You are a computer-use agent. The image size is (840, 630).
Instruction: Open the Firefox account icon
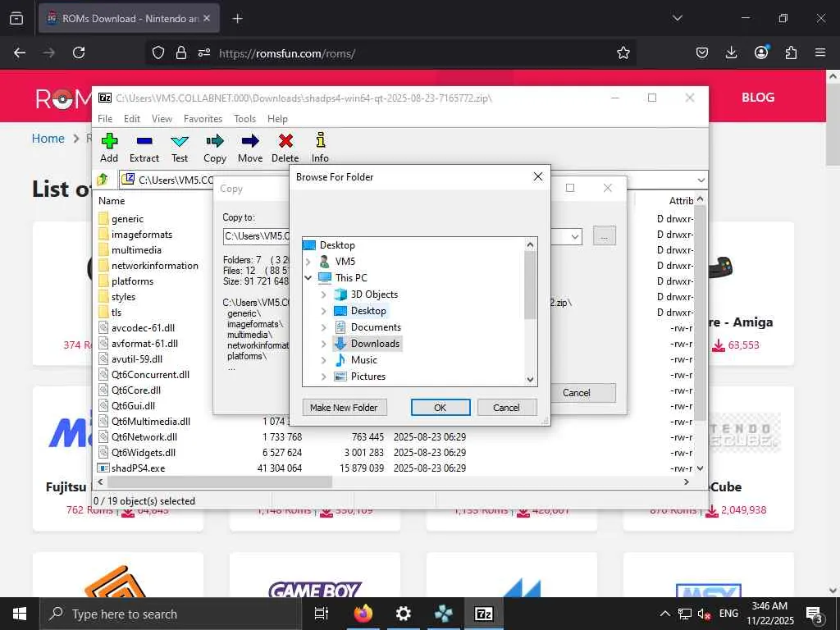(761, 52)
